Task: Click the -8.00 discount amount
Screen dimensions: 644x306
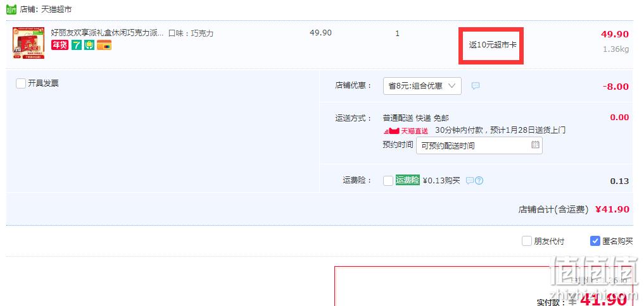Action: point(616,87)
